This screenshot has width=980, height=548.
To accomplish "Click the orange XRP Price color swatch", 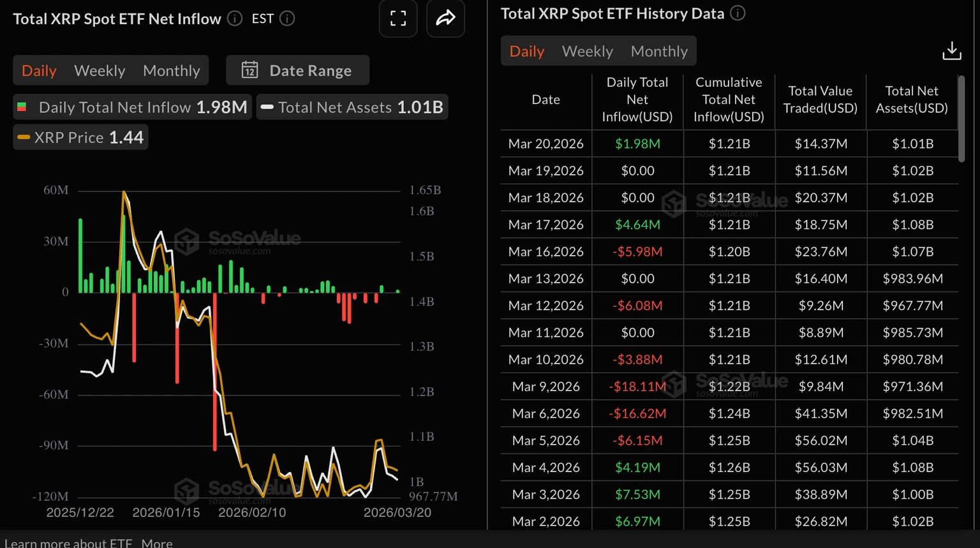I will 24,137.
